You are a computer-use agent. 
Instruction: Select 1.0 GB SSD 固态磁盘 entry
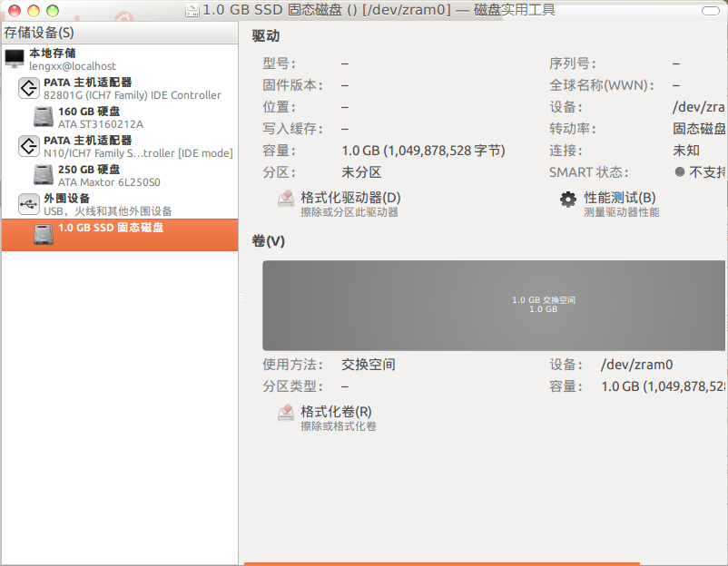click(x=120, y=235)
